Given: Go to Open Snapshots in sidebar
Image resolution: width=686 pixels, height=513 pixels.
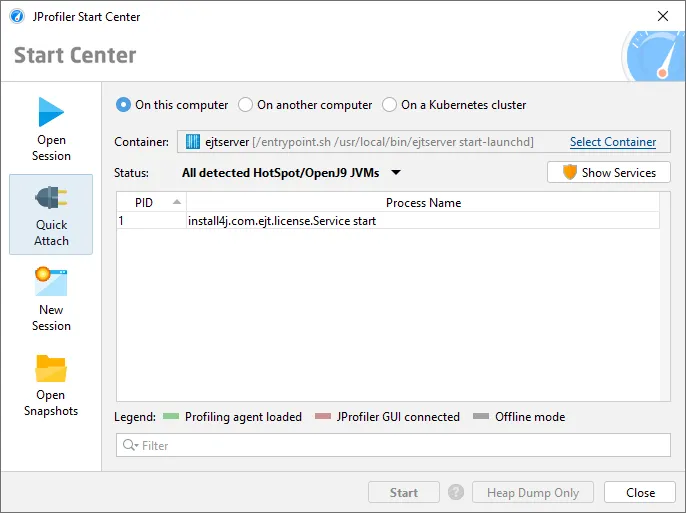Looking at the screenshot, I should coord(51,385).
